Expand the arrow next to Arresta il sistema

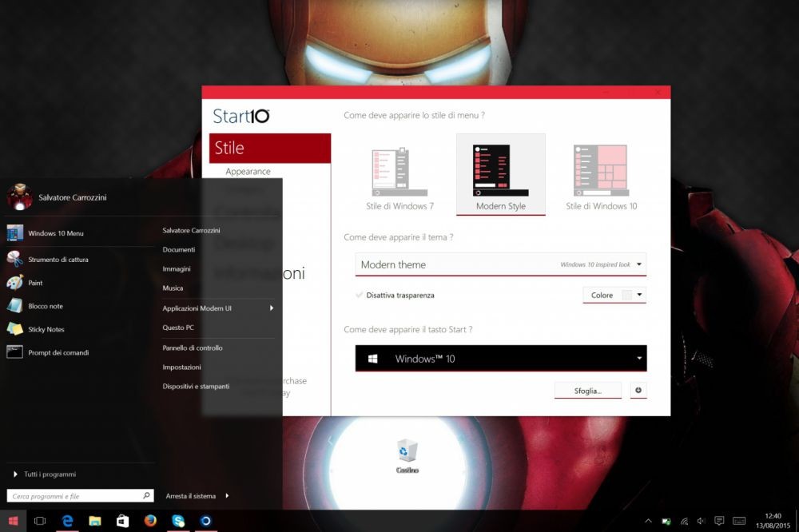[227, 495]
